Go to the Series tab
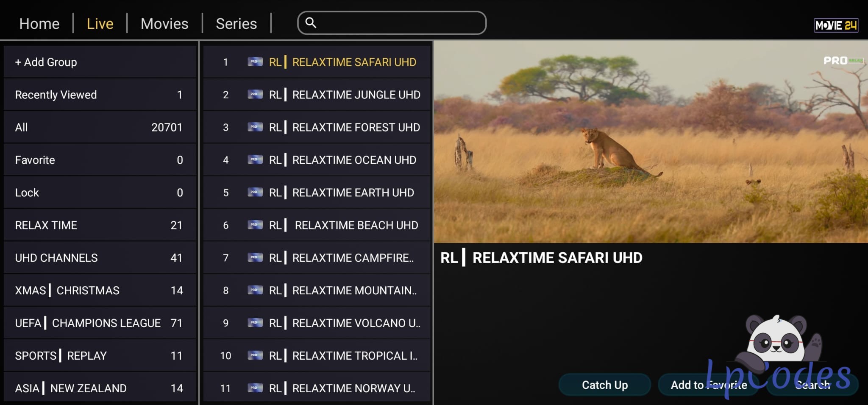 pyautogui.click(x=236, y=24)
